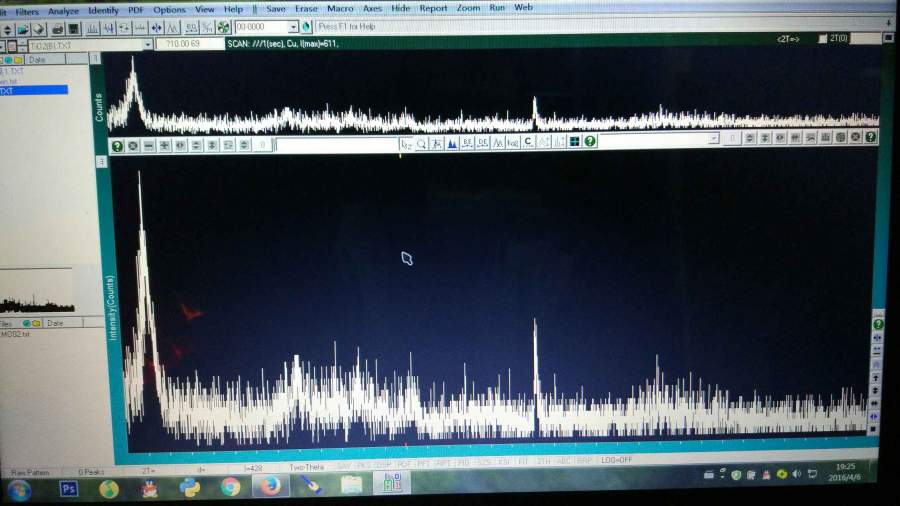
Task: Click the Save button in top bar
Action: click(x=276, y=9)
